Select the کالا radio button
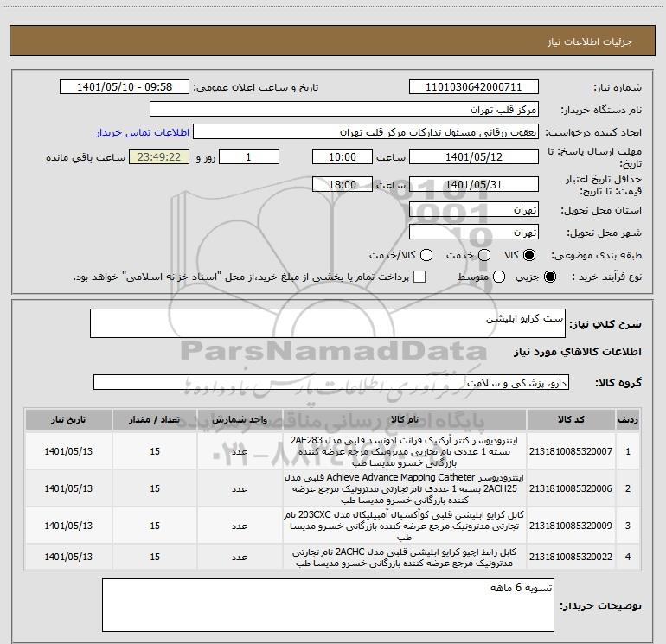 pos(529,255)
